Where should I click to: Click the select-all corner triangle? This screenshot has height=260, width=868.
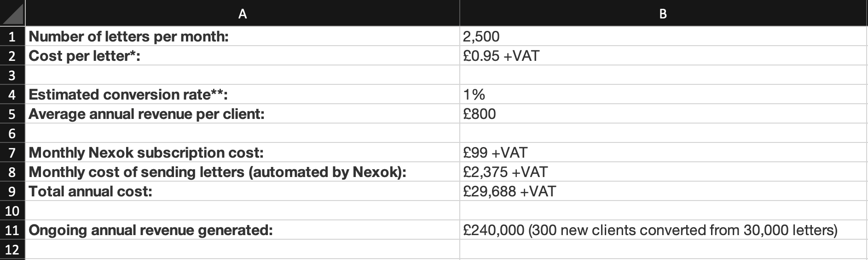(12, 13)
